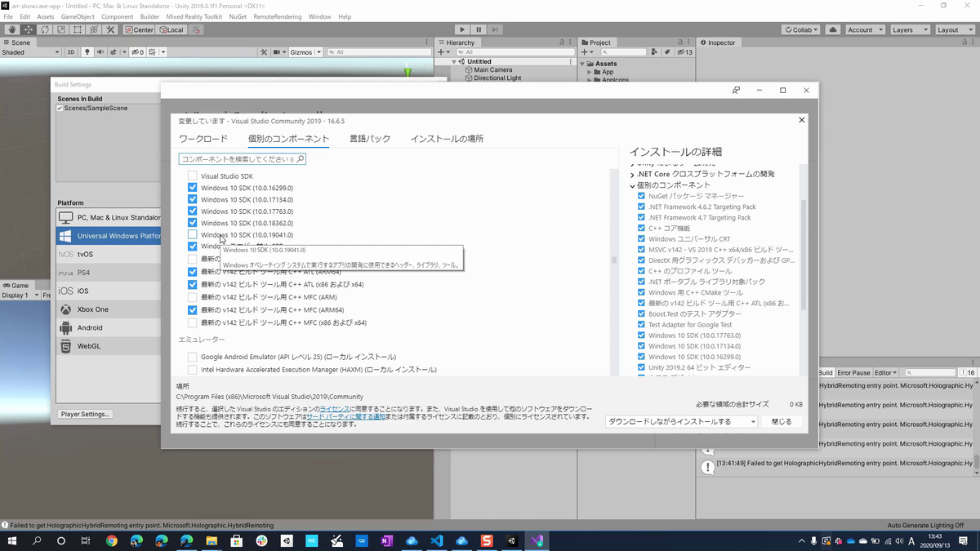Select the Rotate tool in Unity toolbar
Image resolution: width=980 pixels, height=551 pixels.
coord(45,29)
